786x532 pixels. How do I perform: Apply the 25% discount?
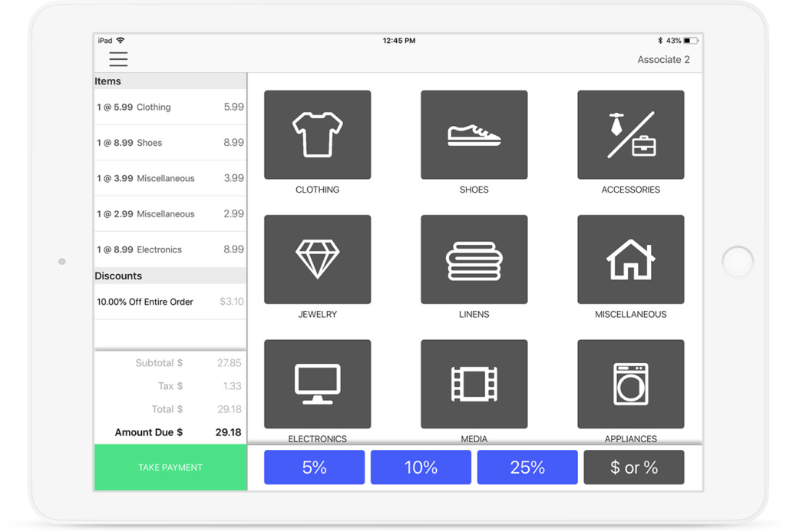pyautogui.click(x=527, y=467)
